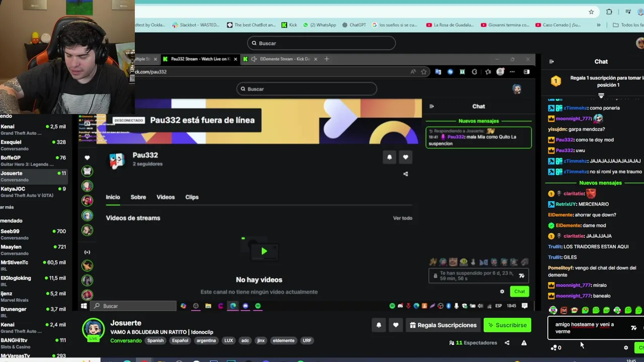Screen dimensions: 644x362
Task: Open ChatGPT bookmark
Action: [354, 25]
